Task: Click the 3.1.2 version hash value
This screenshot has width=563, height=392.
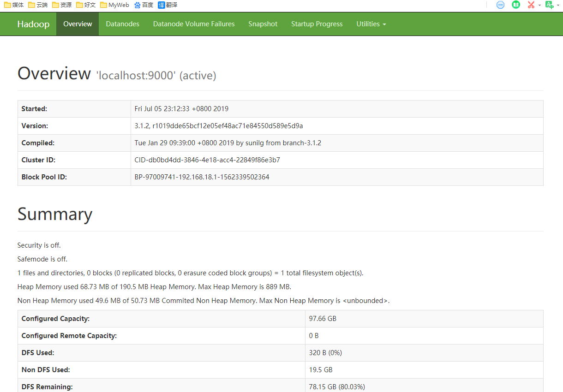Action: (219, 126)
